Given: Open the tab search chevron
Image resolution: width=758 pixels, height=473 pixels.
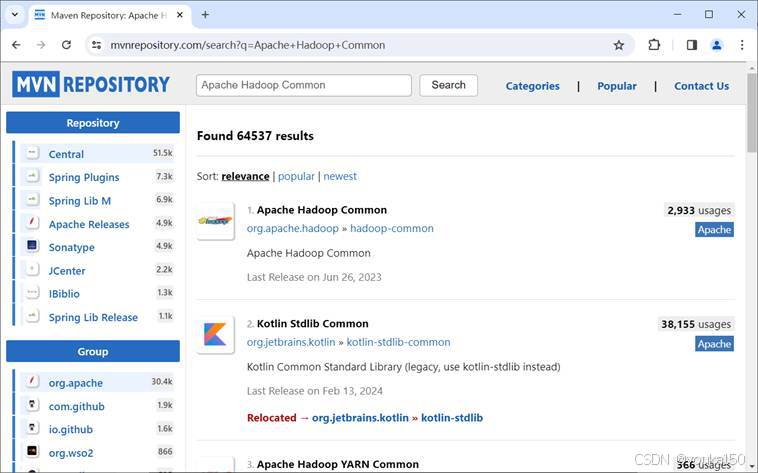Looking at the screenshot, I should [15, 15].
